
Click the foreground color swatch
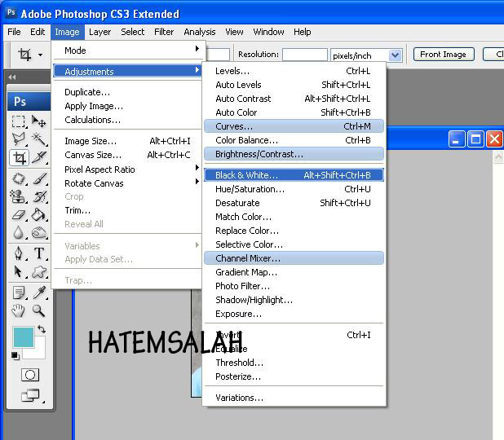click(x=23, y=337)
